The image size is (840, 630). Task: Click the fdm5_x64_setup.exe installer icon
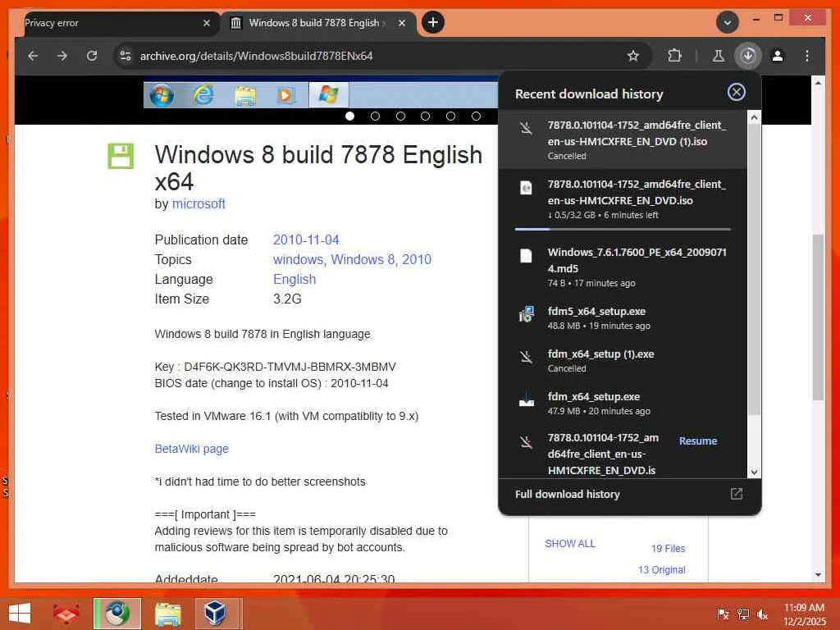(526, 314)
